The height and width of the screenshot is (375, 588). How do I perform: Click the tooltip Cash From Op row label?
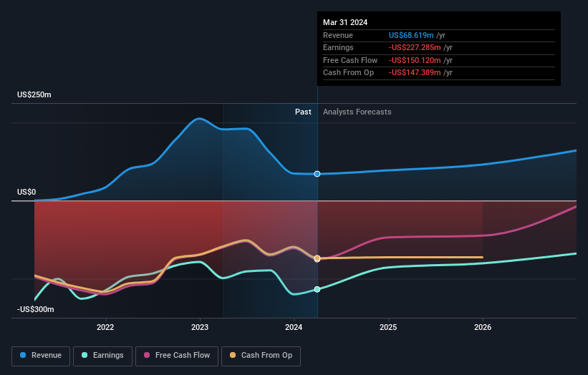[348, 73]
